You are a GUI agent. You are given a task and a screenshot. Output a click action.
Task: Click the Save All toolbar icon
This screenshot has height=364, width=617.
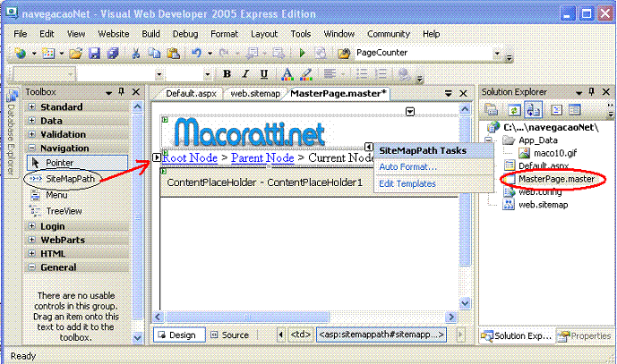[113, 53]
